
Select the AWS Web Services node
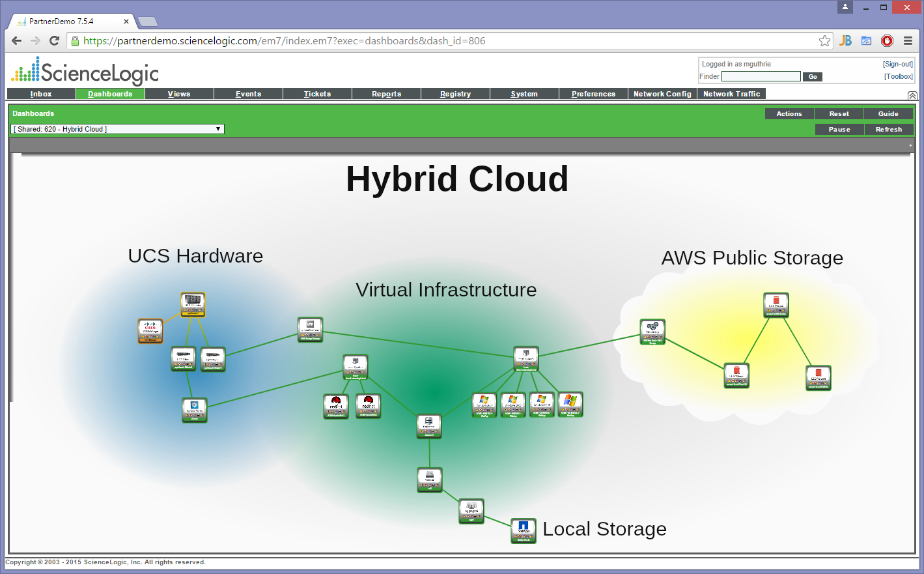(652, 332)
